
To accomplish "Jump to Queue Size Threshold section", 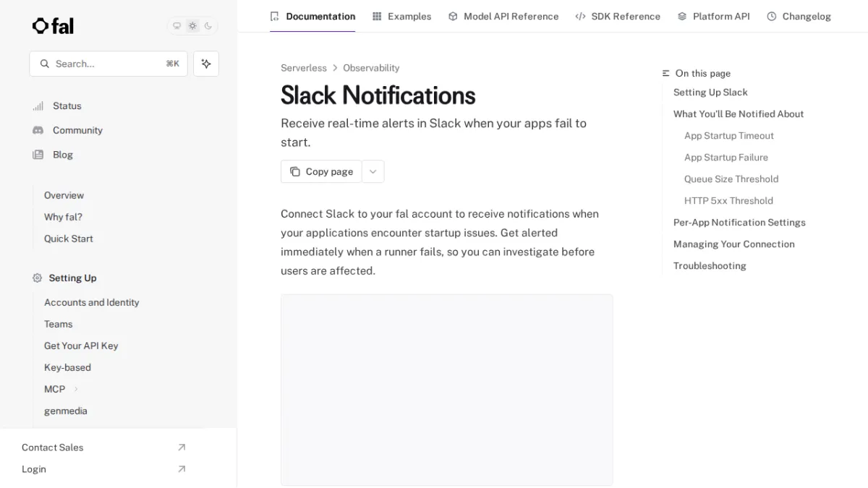I will point(731,179).
